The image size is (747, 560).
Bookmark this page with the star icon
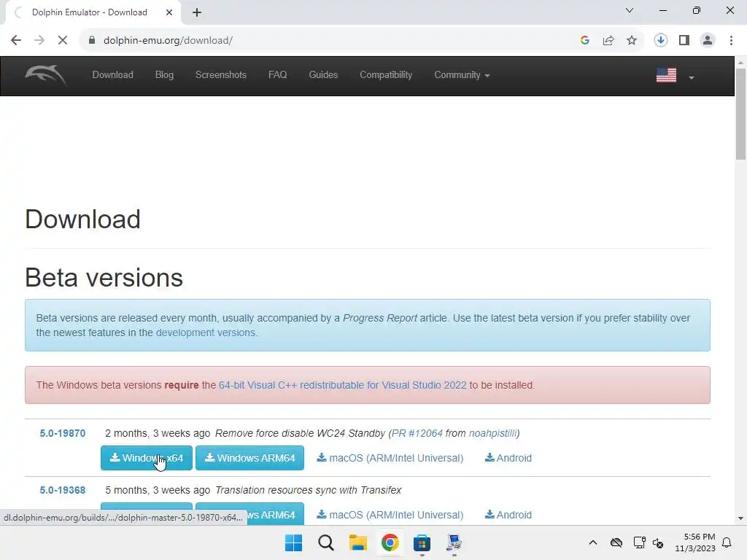(x=632, y=41)
